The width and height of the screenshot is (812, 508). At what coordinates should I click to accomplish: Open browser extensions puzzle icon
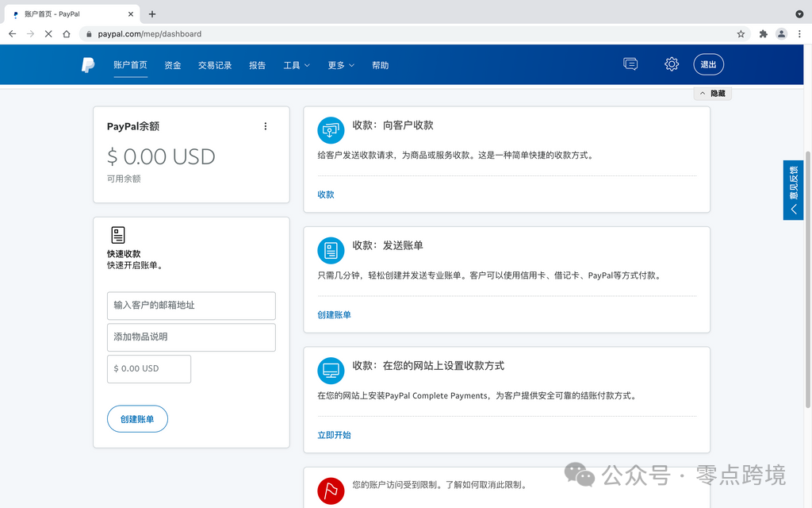(x=763, y=34)
